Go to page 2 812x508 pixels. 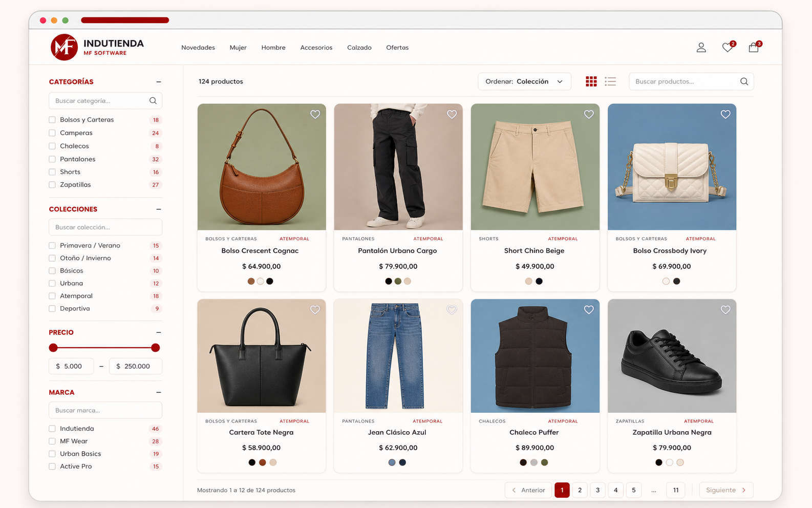pos(580,490)
